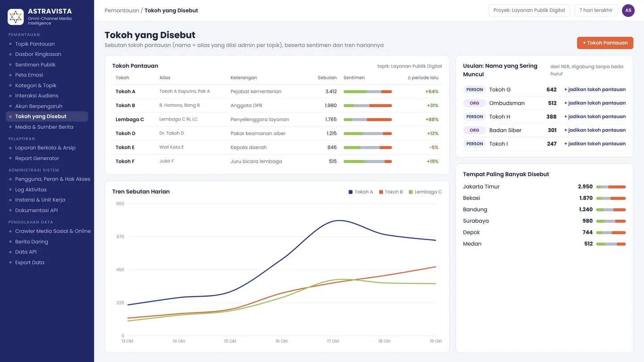This screenshot has height=362, width=644.
Task: Promote Badan Siber to tokoh pantauan
Action: point(595,130)
